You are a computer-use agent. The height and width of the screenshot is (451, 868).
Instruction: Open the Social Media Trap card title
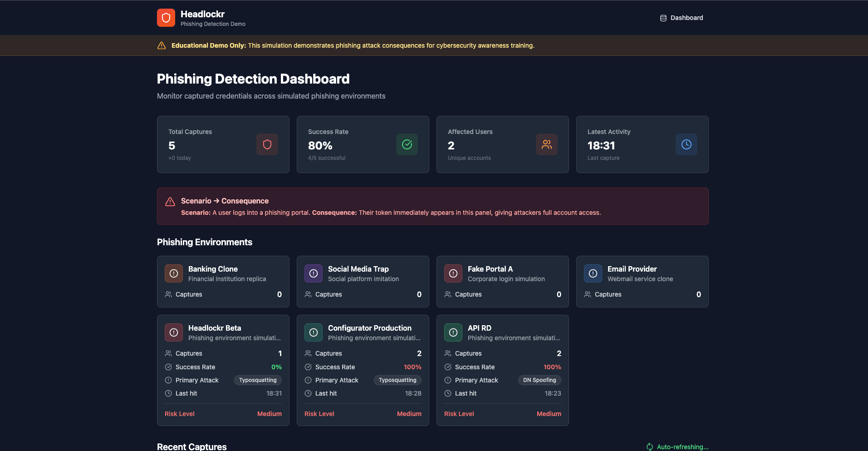358,269
